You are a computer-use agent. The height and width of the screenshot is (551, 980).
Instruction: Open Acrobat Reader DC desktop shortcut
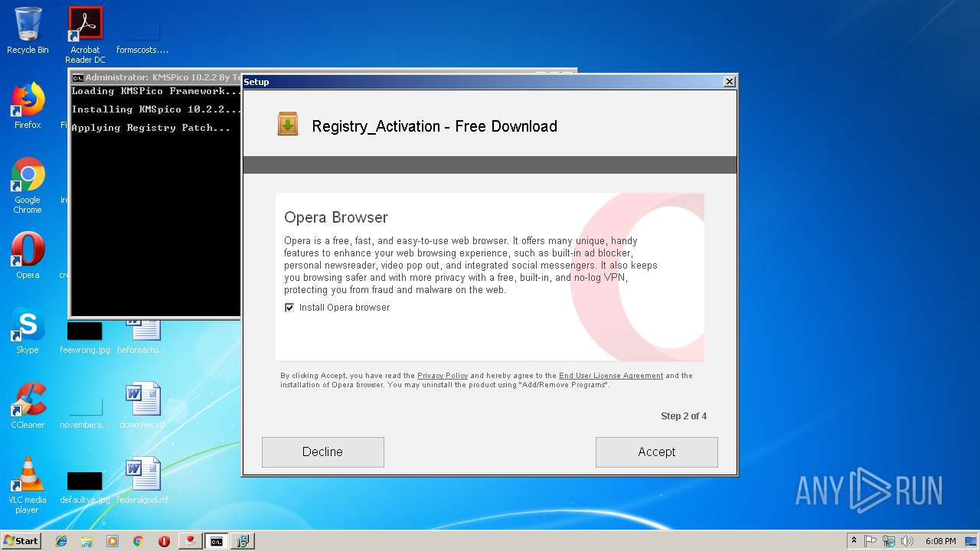pos(85,35)
